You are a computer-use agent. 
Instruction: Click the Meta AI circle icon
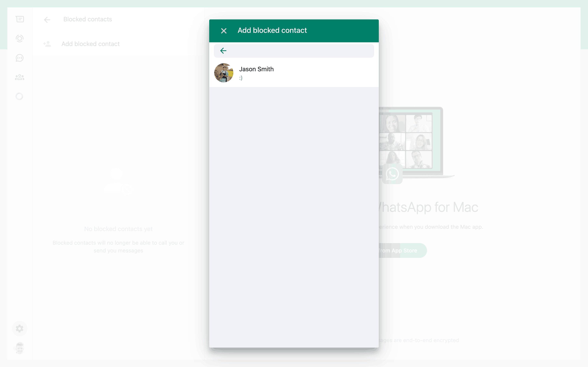click(19, 96)
